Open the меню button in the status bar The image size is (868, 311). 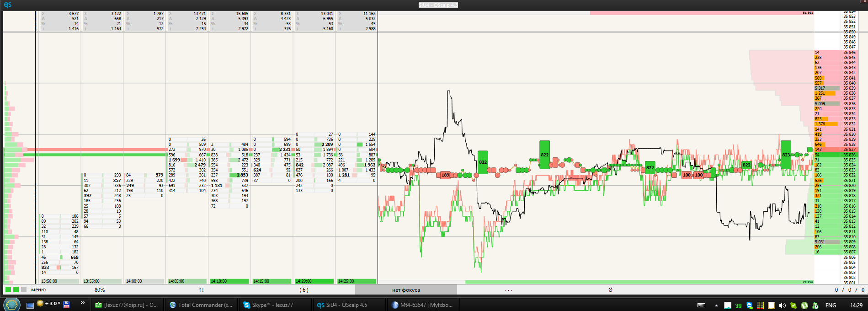click(x=38, y=290)
